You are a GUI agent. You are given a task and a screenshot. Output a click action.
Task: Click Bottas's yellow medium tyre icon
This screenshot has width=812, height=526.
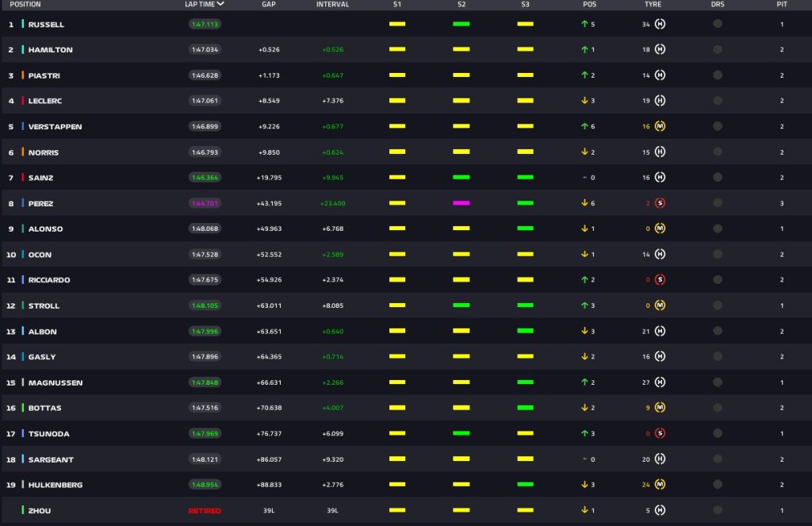tap(660, 408)
